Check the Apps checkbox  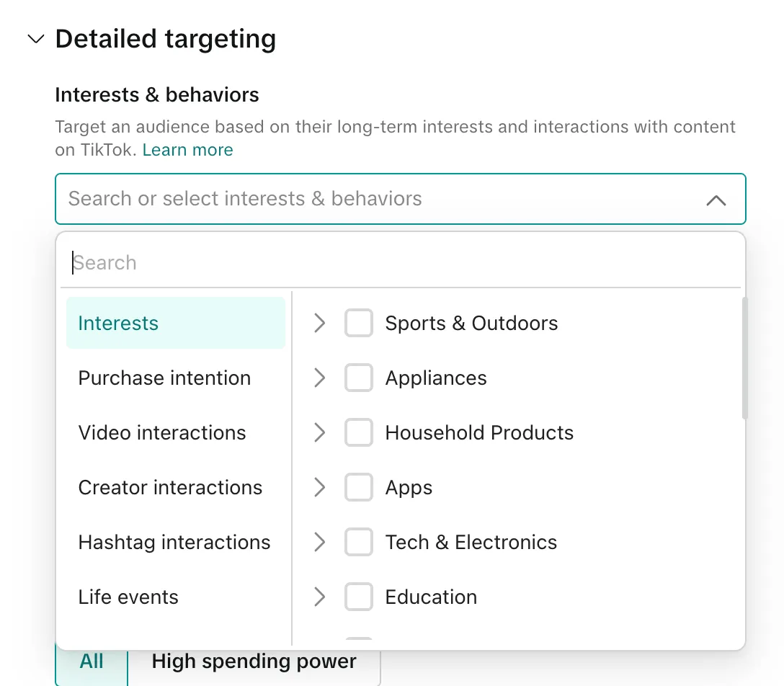click(x=359, y=488)
